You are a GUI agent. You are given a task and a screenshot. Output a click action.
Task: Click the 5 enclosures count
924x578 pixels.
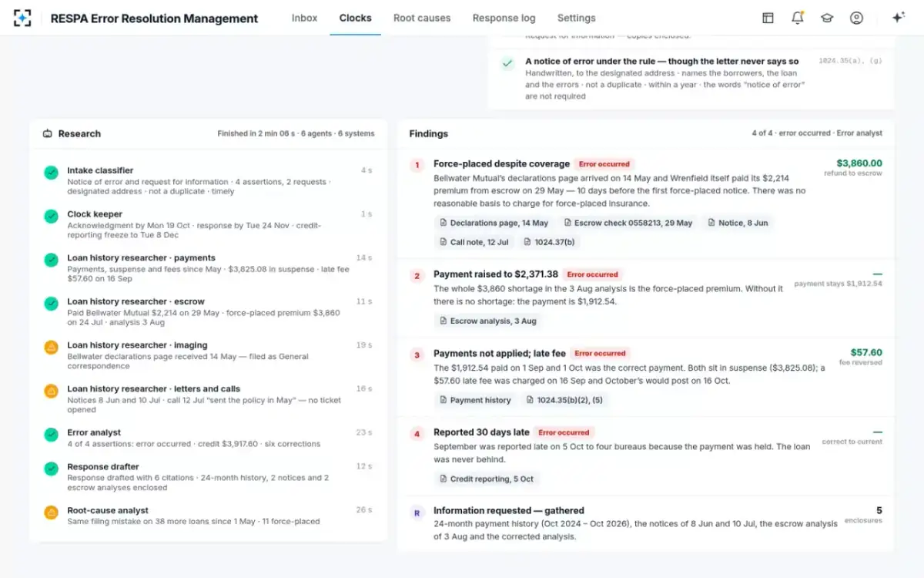[879, 510]
